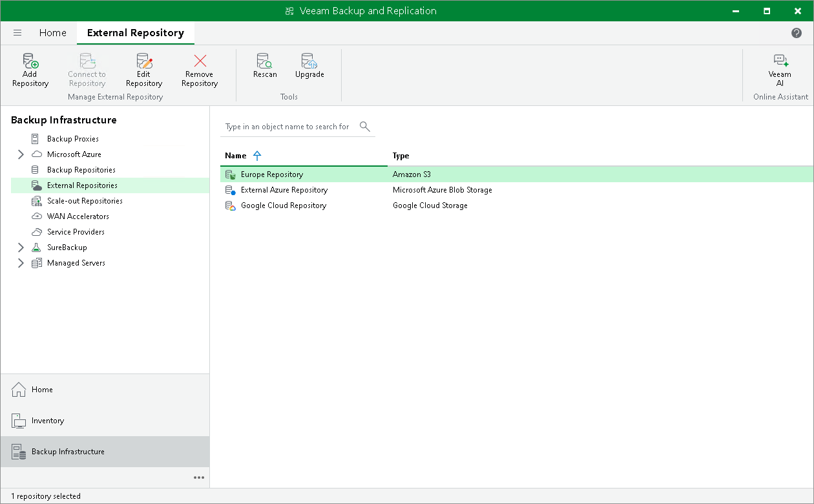
Task: Click the Edit Repository ribbon icon
Action: (144, 61)
